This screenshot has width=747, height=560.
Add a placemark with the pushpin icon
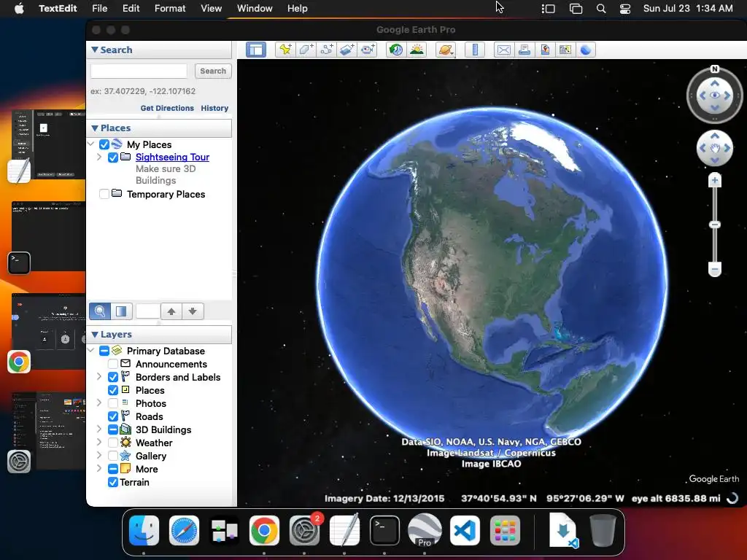point(285,50)
